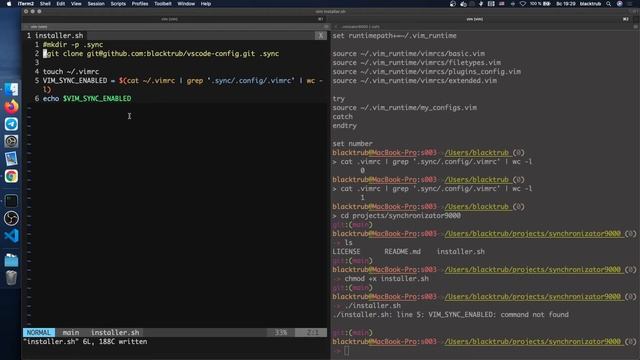The height and width of the screenshot is (360, 640).
Task: Open the Shell menu
Action: click(45, 4)
